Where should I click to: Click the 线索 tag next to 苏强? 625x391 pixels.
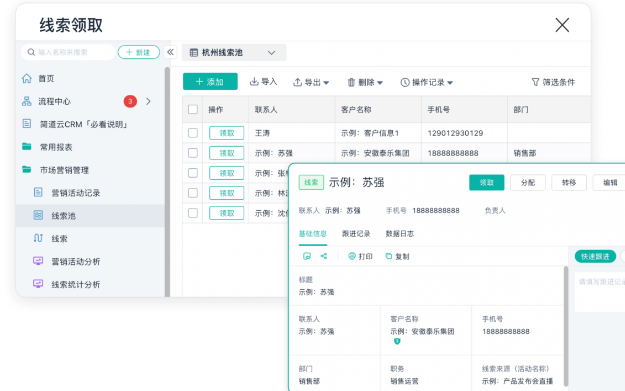pyautogui.click(x=311, y=183)
